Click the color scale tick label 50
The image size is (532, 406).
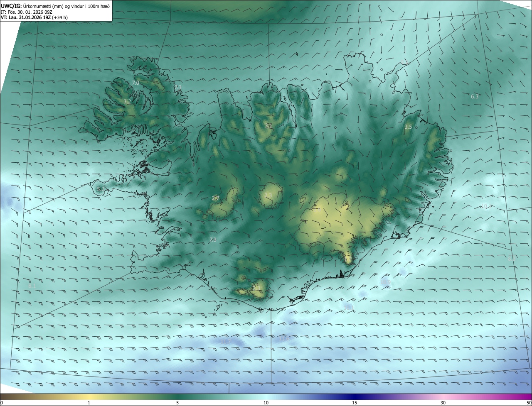point(529,403)
